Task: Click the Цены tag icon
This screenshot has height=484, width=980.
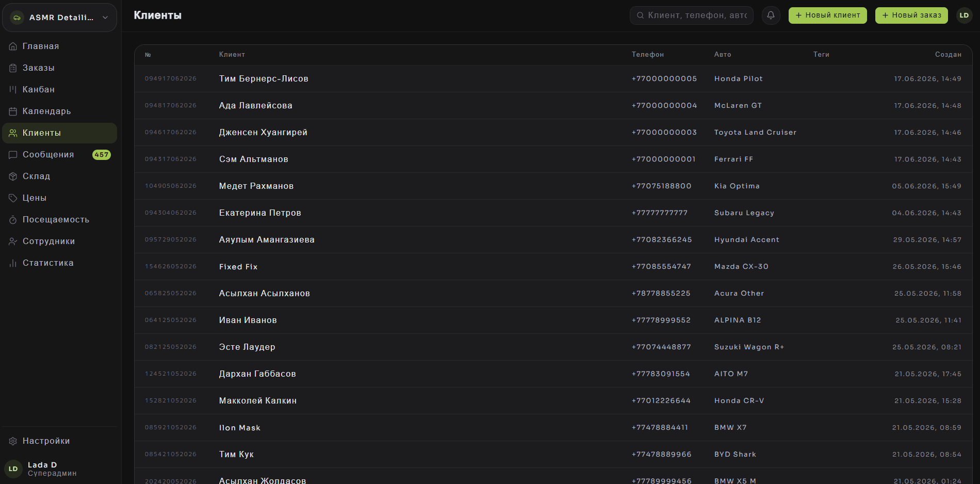Action: [13, 198]
